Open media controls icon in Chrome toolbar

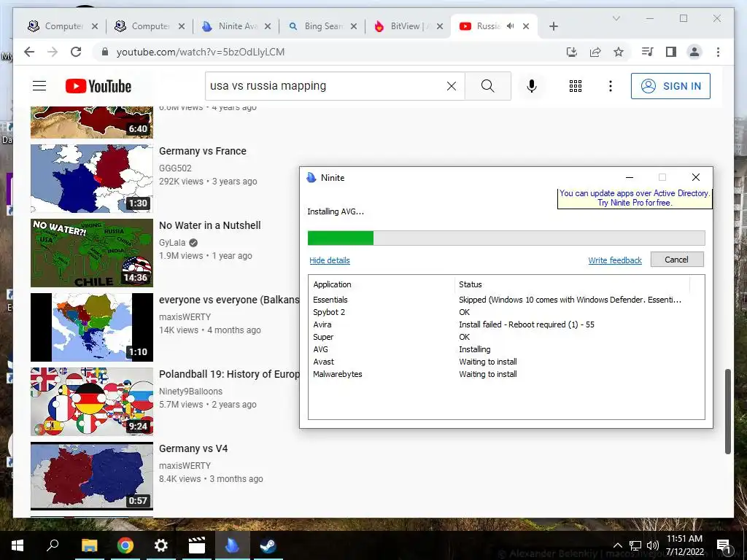[647, 52]
